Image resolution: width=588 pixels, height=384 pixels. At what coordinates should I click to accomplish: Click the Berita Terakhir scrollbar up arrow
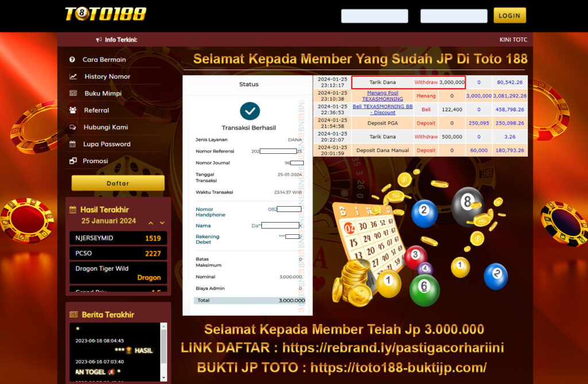click(x=164, y=326)
